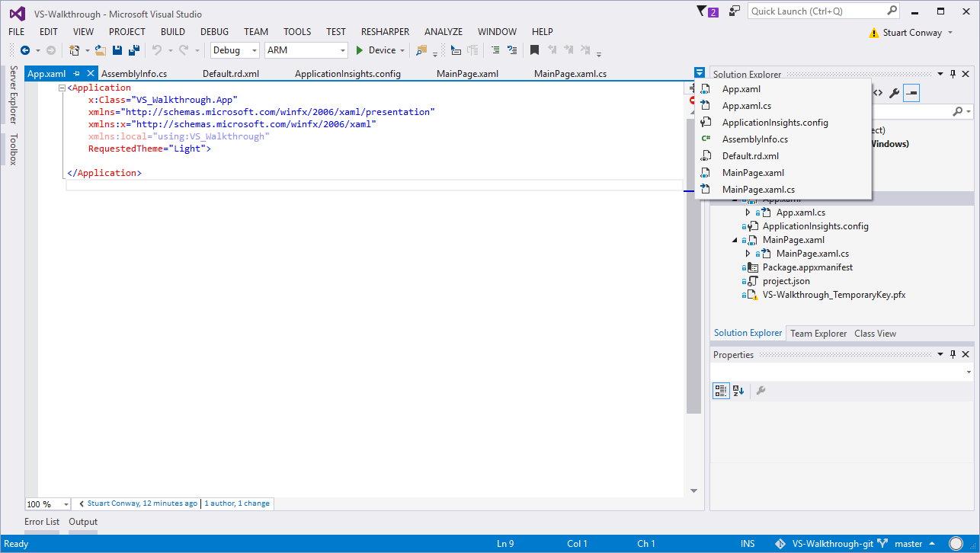Expand the MainPage.xaml.cs tree node
The height and width of the screenshot is (553, 980).
pos(748,254)
